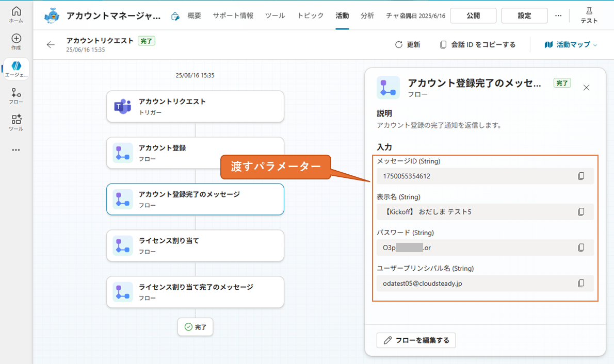Click the flow icon on ライセンス割り当て node
Viewport: 614px width, 364px height.
[x=123, y=246]
